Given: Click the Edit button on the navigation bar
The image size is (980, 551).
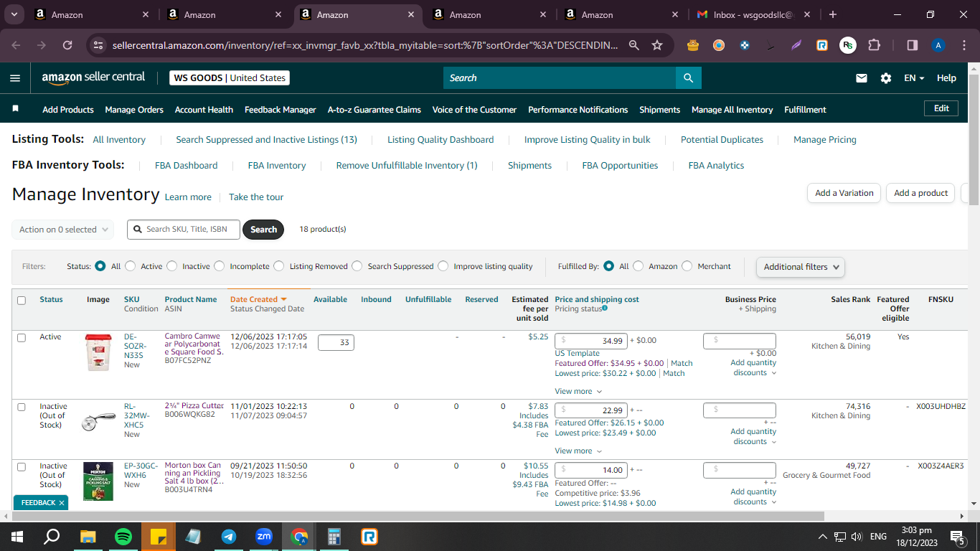Looking at the screenshot, I should point(941,108).
